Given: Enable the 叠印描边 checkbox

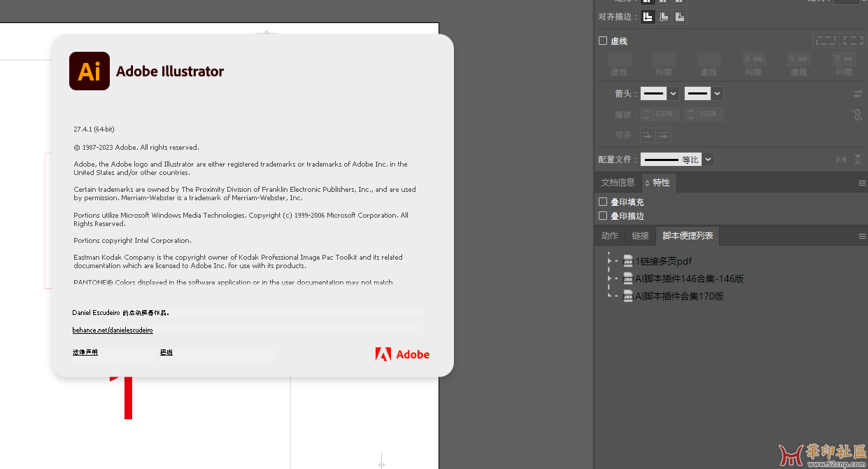Looking at the screenshot, I should point(603,216).
